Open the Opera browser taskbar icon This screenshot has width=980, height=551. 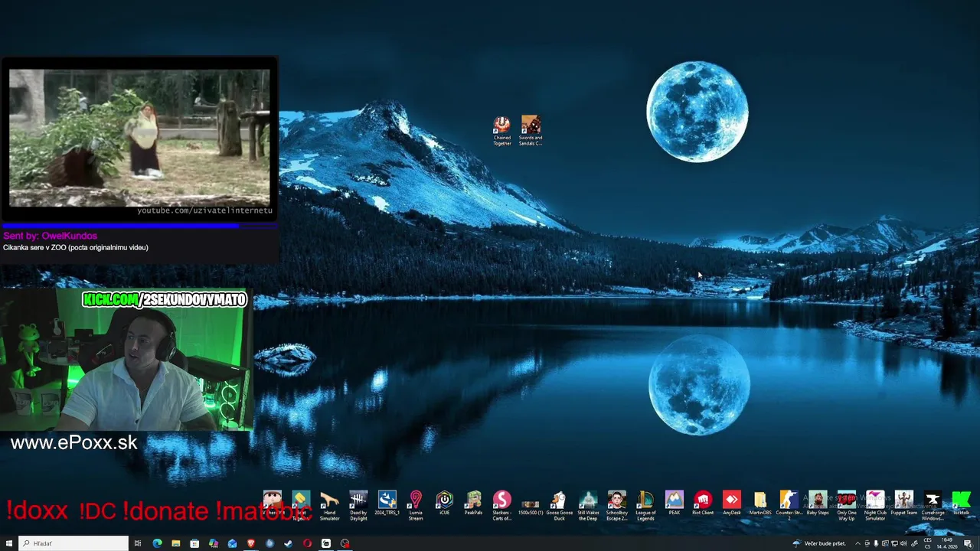point(307,543)
